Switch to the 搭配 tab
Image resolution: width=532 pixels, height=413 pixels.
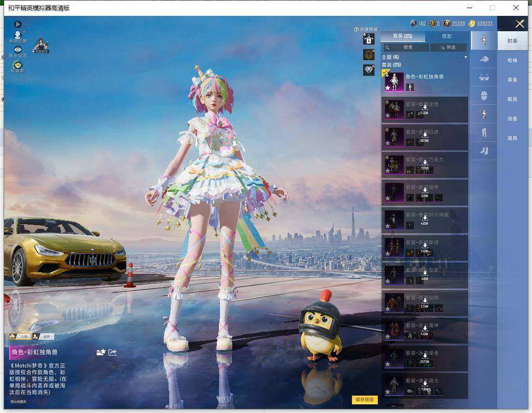coord(447,36)
